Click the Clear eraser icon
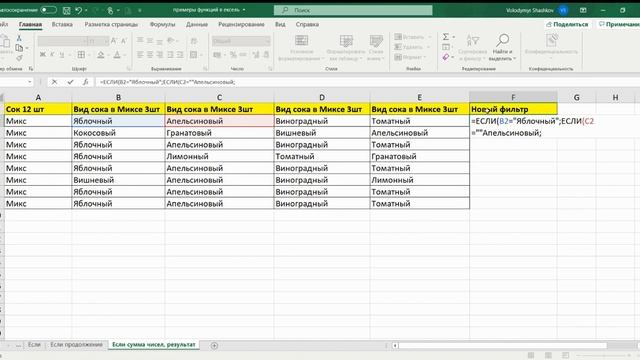 446,57
